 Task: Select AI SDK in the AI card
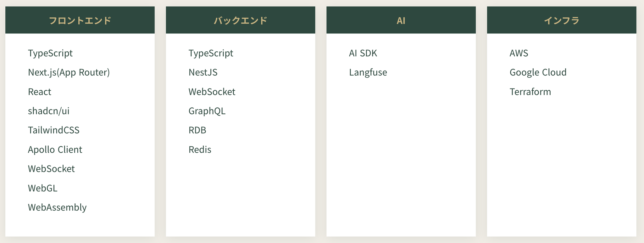[363, 53]
